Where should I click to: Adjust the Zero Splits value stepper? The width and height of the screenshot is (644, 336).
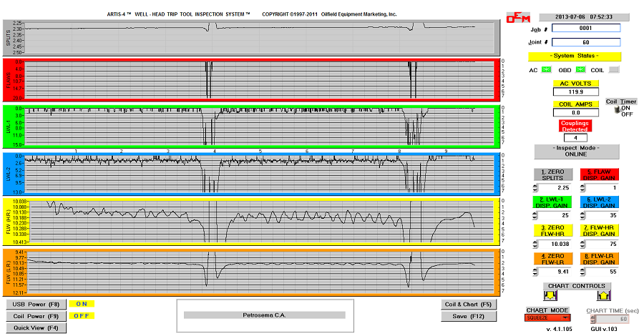click(x=535, y=188)
